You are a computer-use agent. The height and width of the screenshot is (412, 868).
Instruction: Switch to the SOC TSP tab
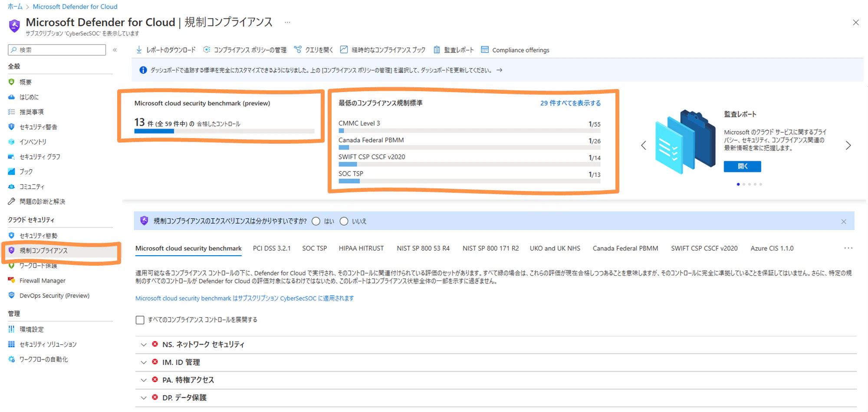[x=315, y=248]
